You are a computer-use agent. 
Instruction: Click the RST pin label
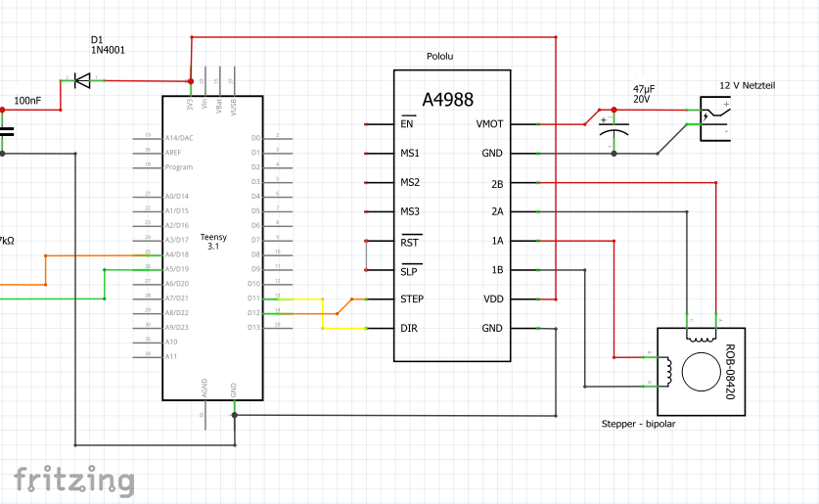[409, 243]
